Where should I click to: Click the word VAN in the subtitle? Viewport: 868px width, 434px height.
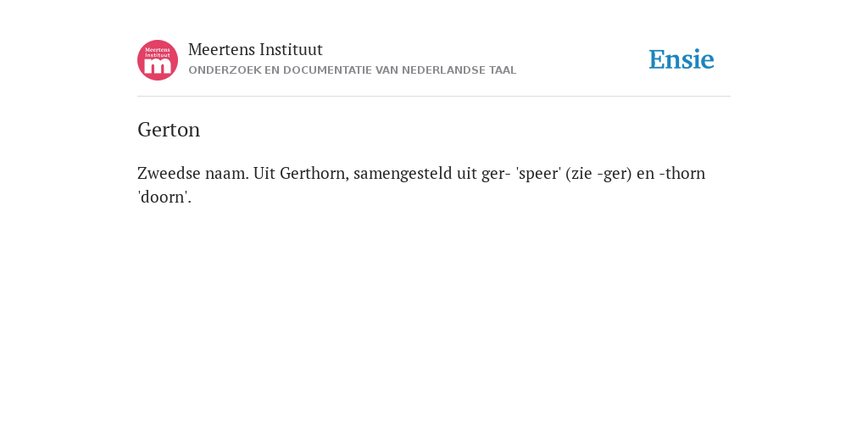(387, 70)
